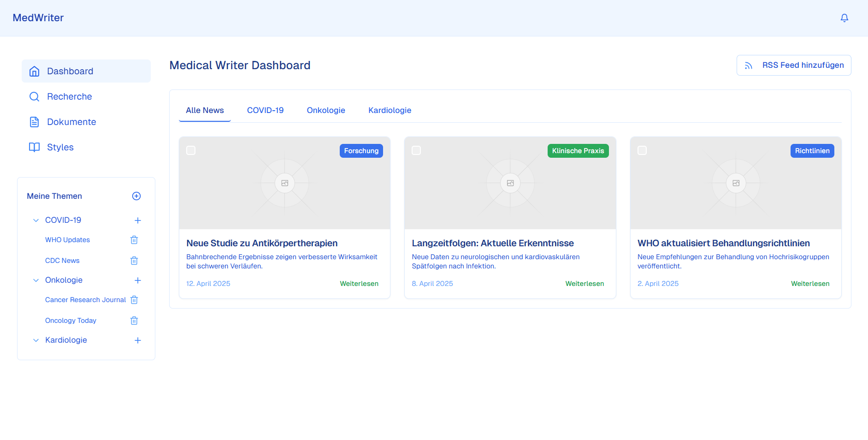Click the notification bell icon

coord(844,18)
